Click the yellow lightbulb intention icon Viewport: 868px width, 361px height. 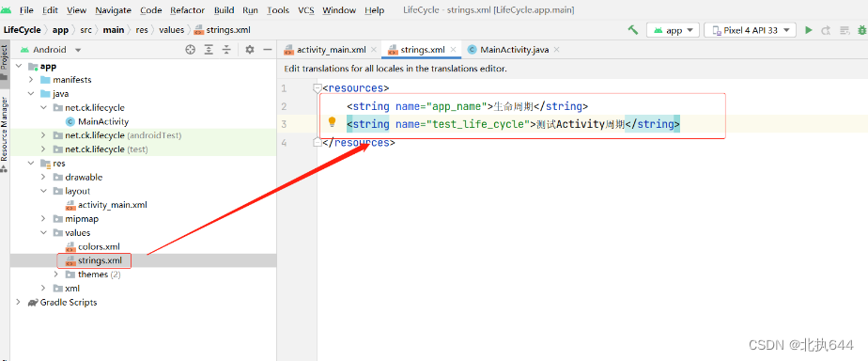click(333, 122)
